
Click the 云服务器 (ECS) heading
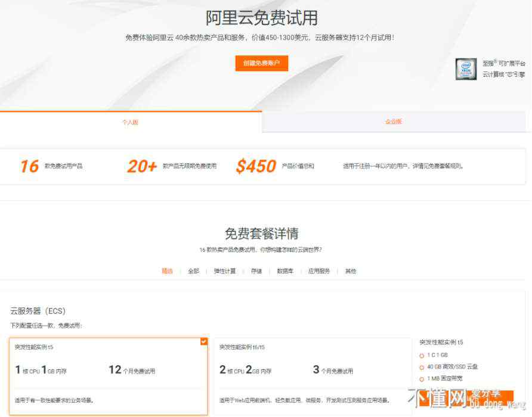[x=38, y=311]
